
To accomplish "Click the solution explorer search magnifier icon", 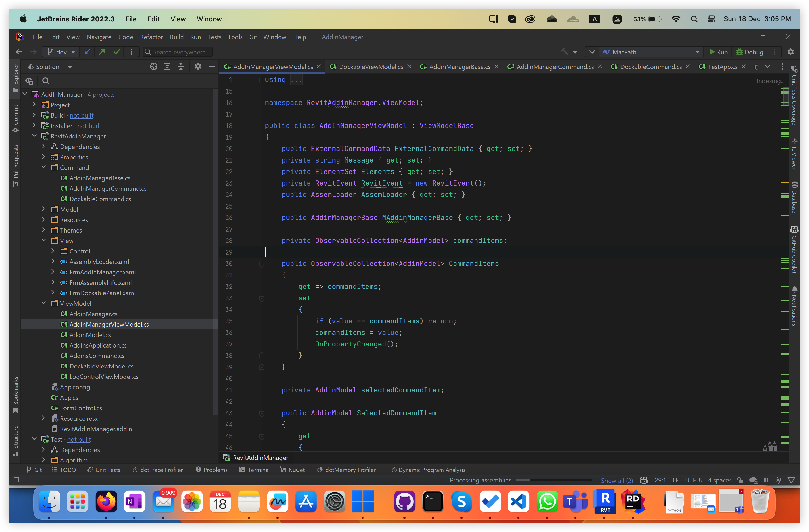I will [46, 81].
